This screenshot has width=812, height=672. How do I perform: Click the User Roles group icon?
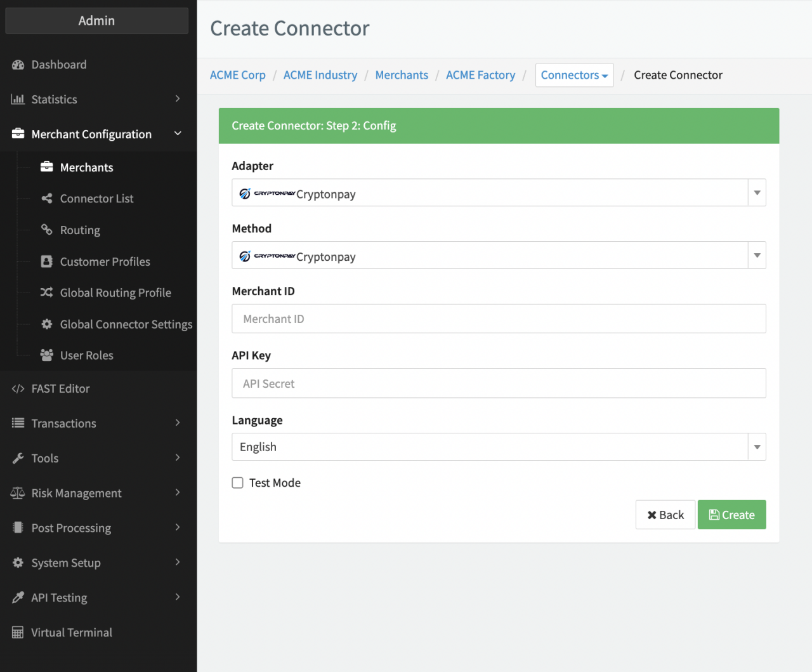[46, 355]
